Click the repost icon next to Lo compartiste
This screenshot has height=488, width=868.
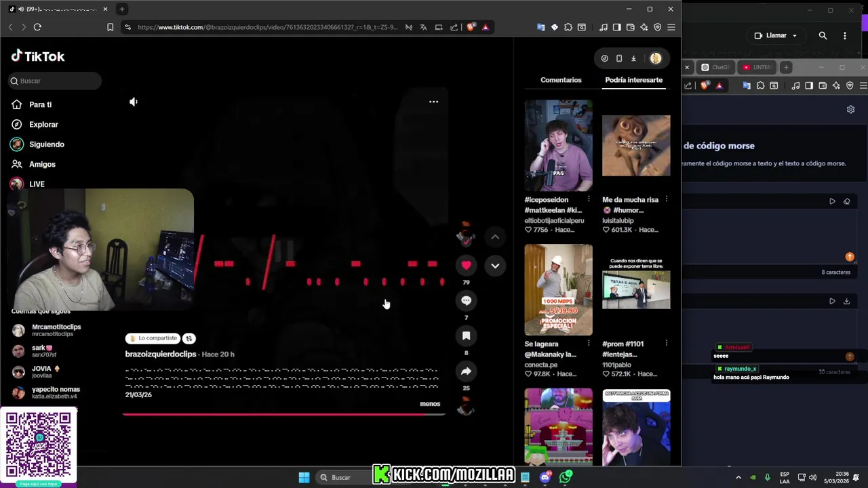(189, 338)
